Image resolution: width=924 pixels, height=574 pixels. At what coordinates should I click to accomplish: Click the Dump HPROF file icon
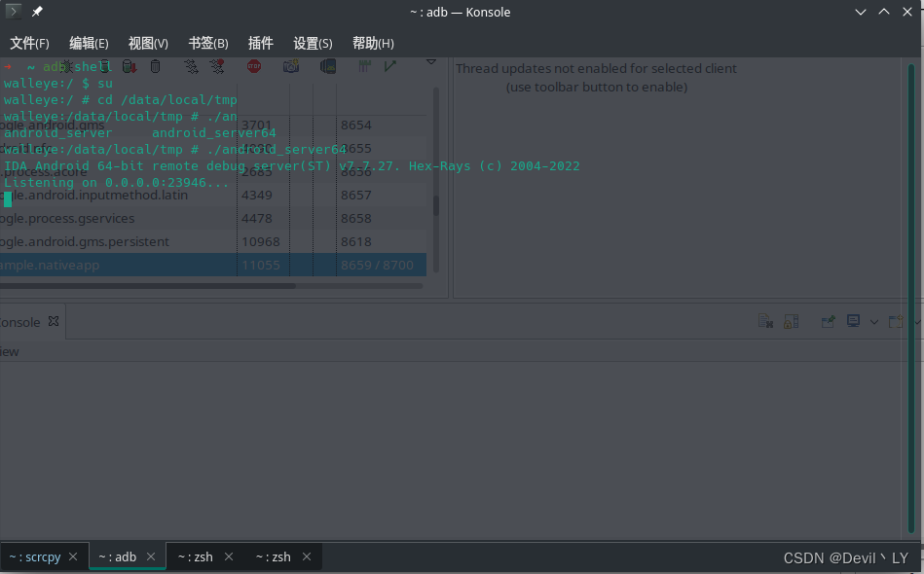click(129, 66)
